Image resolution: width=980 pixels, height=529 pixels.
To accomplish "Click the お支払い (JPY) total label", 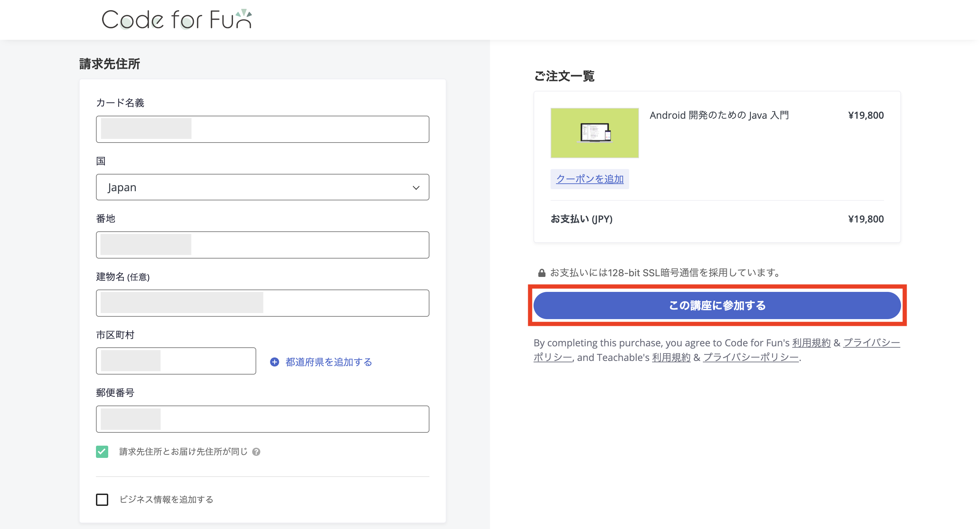I will coord(581,219).
